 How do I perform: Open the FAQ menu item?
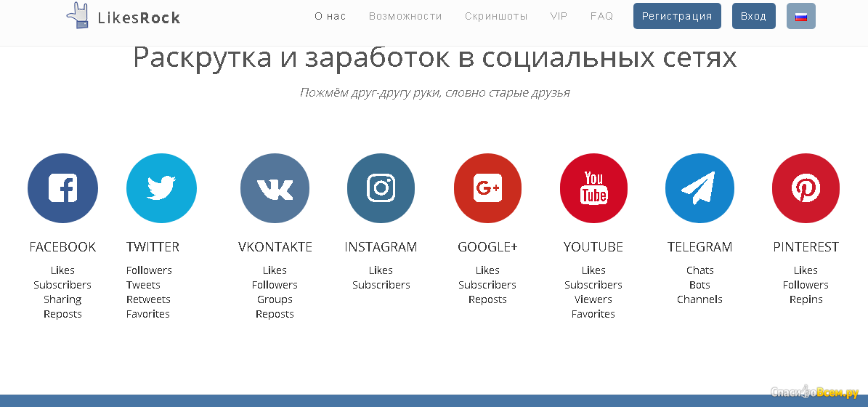pyautogui.click(x=601, y=16)
